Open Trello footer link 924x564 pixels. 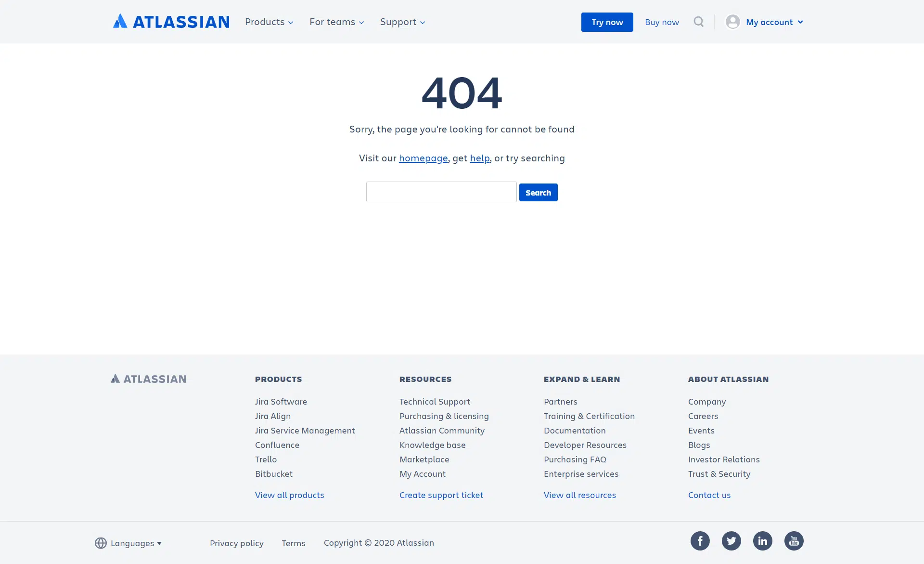click(266, 459)
